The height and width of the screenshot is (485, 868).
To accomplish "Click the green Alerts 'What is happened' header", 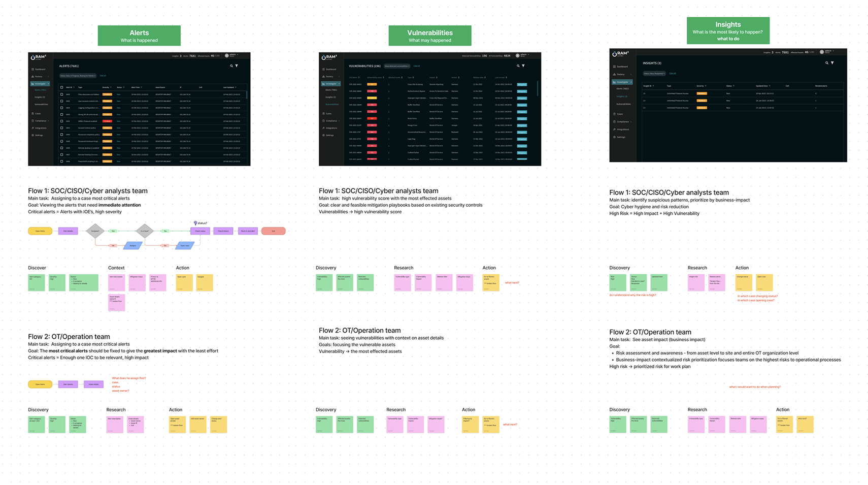I will click(x=139, y=36).
